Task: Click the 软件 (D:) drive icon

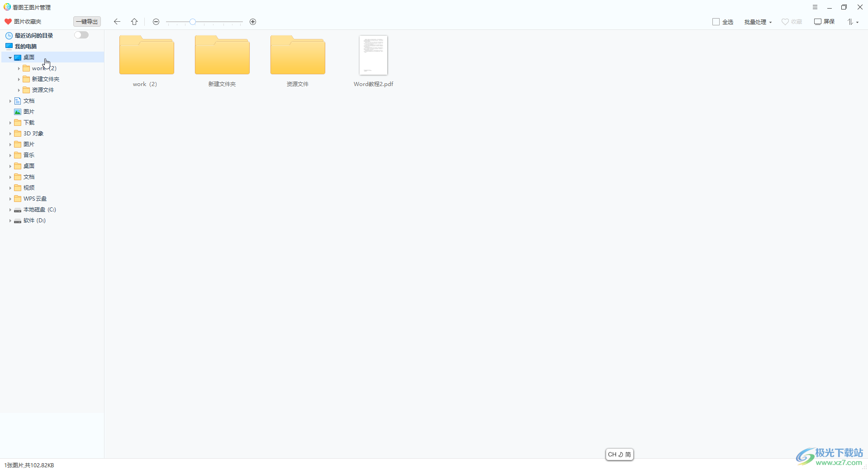Action: (18, 221)
